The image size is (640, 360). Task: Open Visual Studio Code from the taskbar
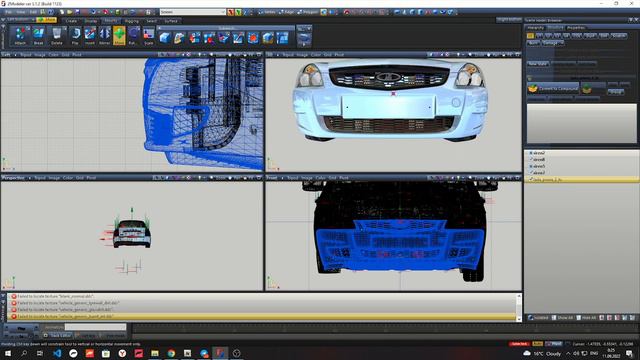click(57, 353)
